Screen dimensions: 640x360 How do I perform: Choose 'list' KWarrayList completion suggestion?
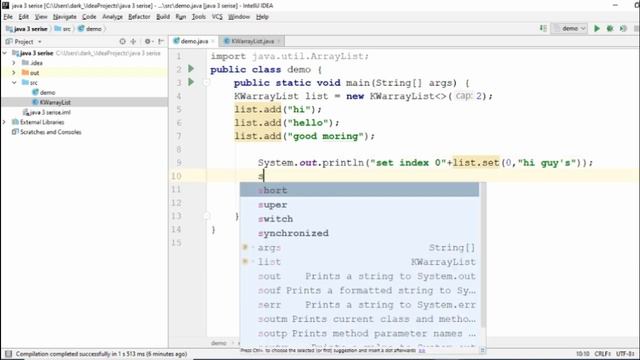click(x=359, y=262)
